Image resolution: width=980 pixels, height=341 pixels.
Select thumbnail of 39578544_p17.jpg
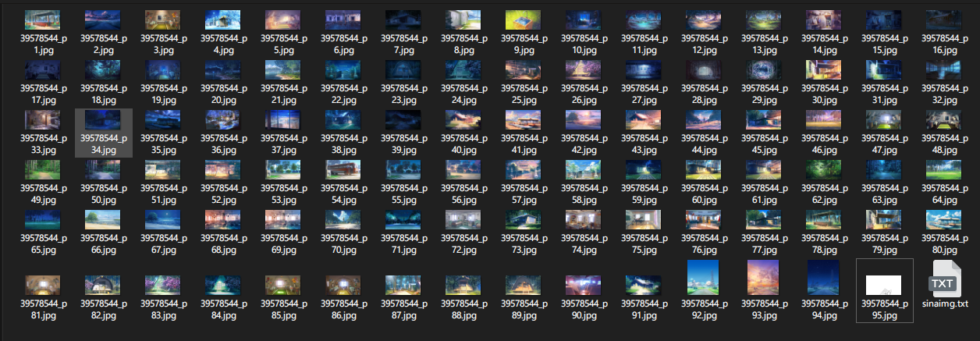coord(43,71)
